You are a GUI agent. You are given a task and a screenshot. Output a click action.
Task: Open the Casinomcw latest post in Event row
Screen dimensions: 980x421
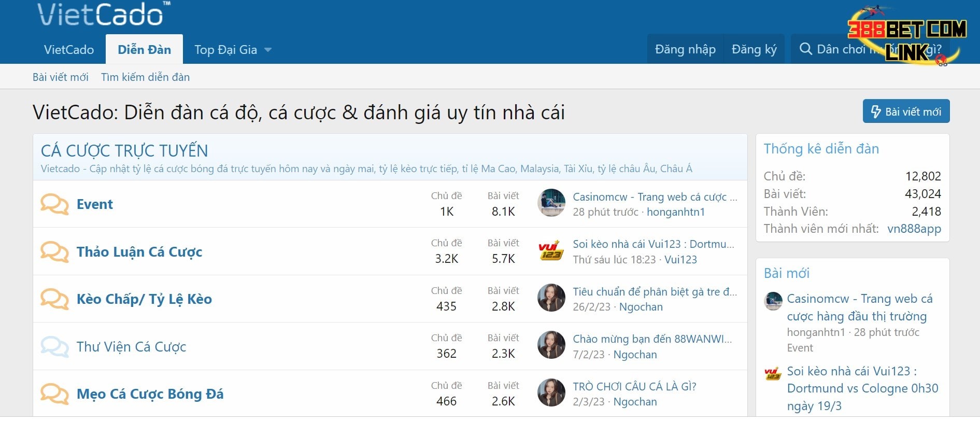[x=655, y=197]
